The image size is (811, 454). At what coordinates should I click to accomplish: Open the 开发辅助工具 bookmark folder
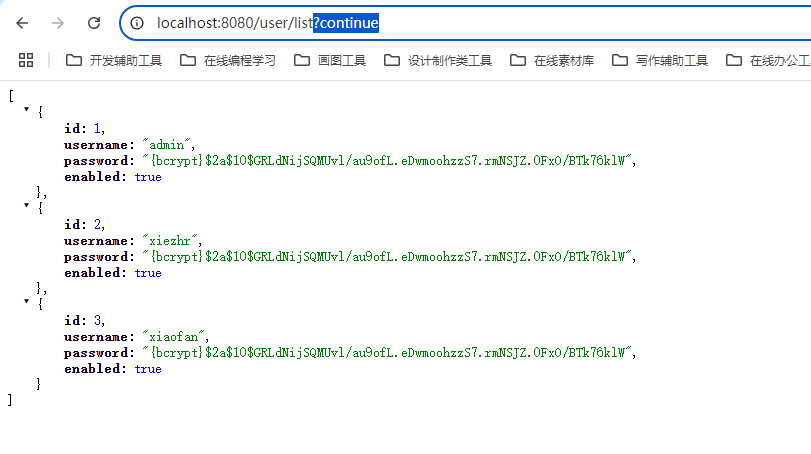114,60
